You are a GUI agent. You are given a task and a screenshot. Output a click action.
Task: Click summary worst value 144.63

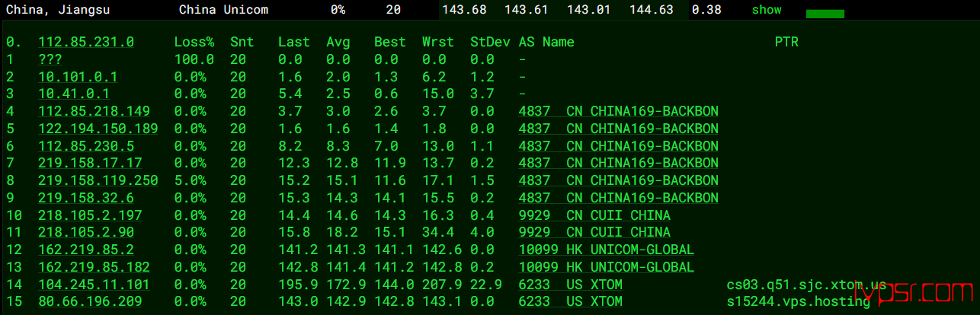click(x=652, y=10)
